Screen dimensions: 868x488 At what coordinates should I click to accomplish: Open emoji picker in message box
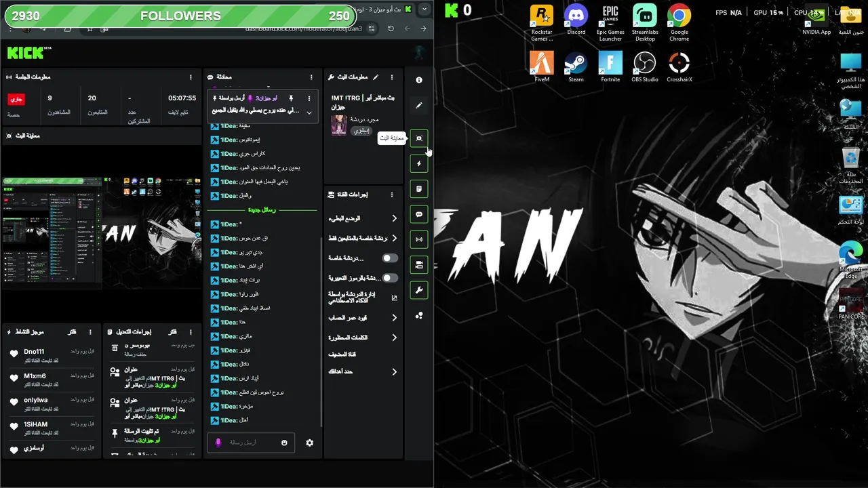pyautogui.click(x=284, y=443)
